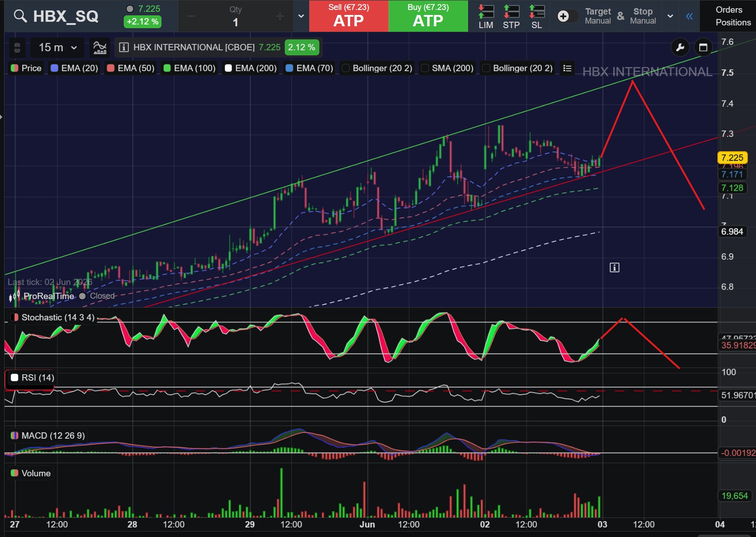This screenshot has width=756, height=537.
Task: Open the indicators chart icon
Action: point(100,47)
